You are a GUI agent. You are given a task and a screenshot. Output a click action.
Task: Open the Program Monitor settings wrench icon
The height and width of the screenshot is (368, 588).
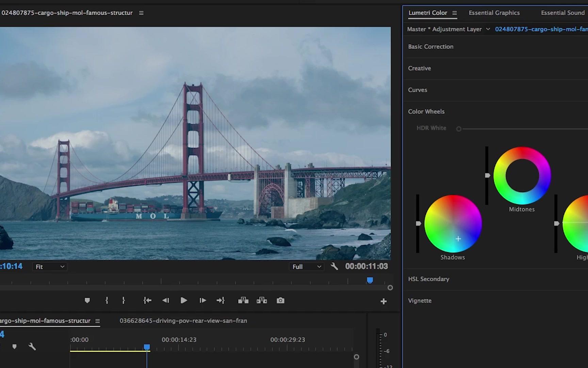tap(334, 266)
